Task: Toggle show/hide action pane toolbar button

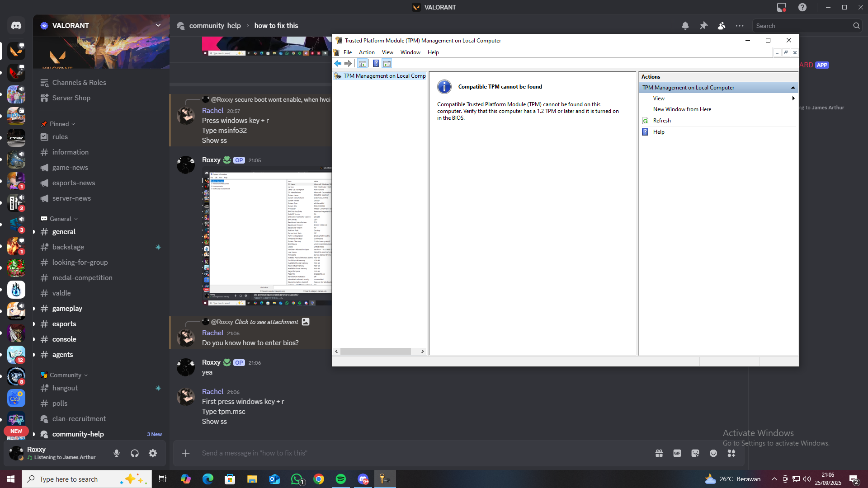Action: coord(387,64)
